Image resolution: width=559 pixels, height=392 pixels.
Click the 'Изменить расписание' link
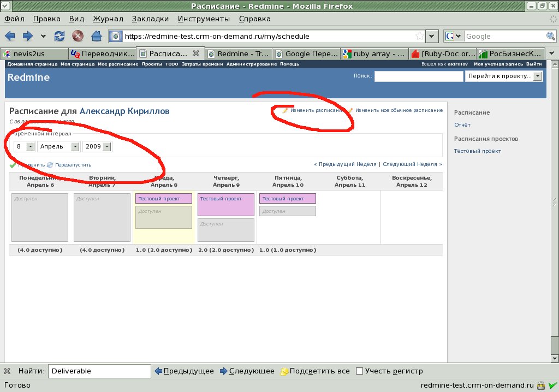(x=317, y=110)
